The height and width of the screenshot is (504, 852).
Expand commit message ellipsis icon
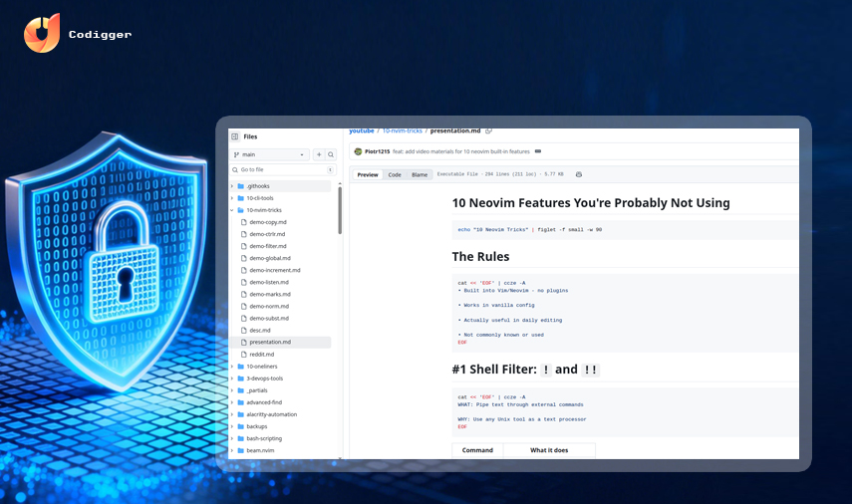tap(538, 151)
